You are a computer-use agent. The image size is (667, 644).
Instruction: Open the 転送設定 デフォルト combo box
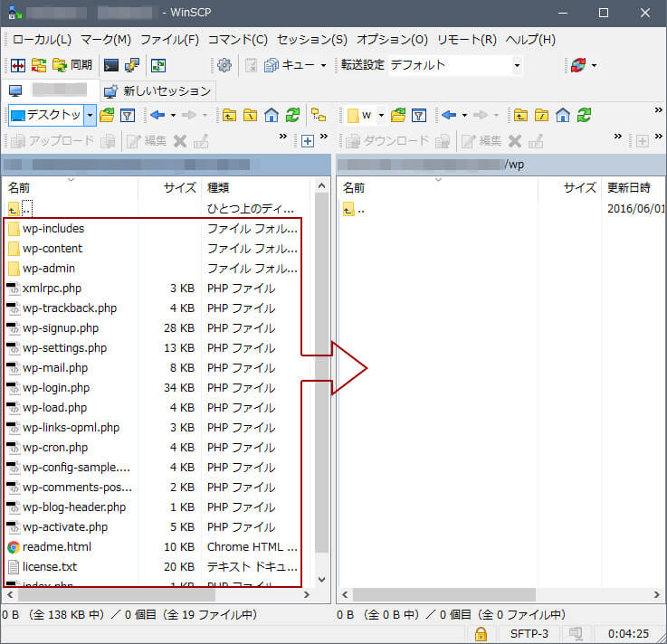point(455,65)
